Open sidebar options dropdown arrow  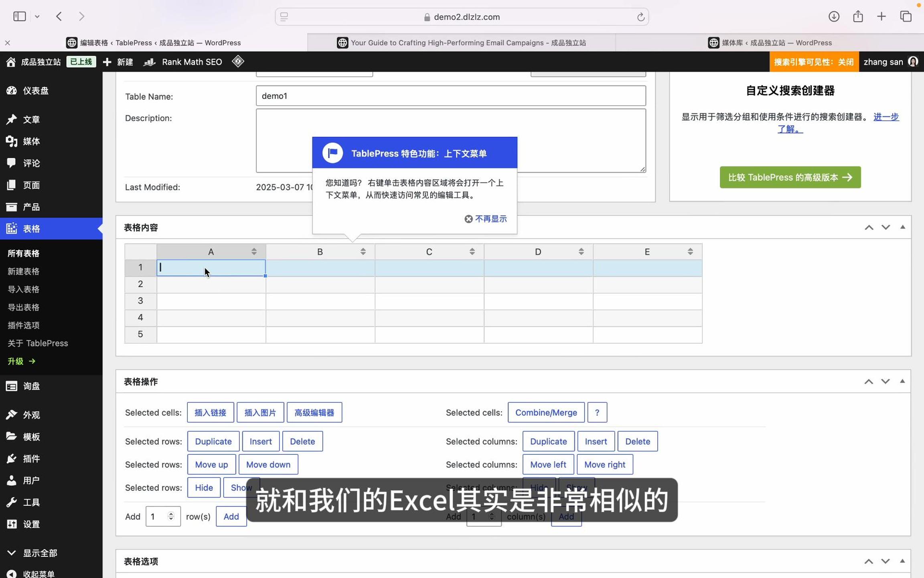[37, 17]
